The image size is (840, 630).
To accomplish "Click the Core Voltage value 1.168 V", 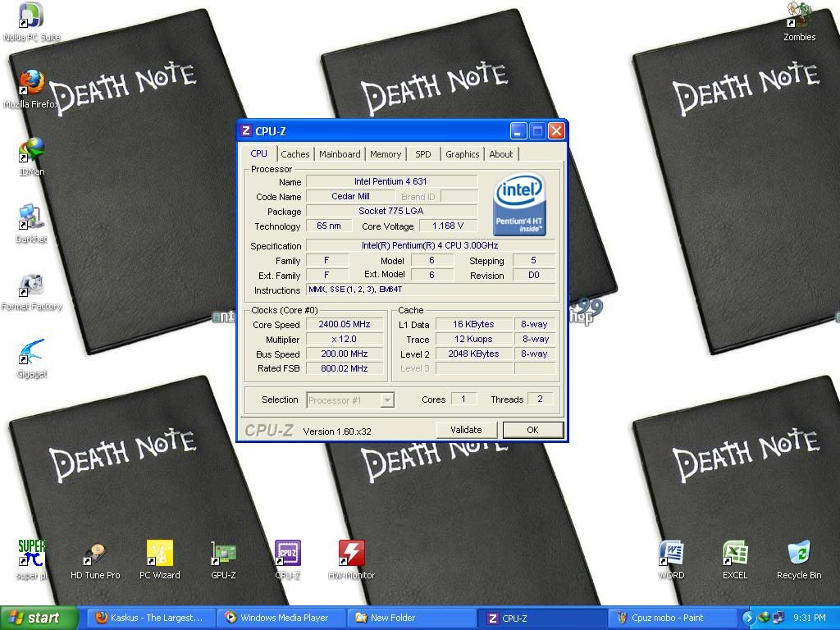I will (448, 226).
